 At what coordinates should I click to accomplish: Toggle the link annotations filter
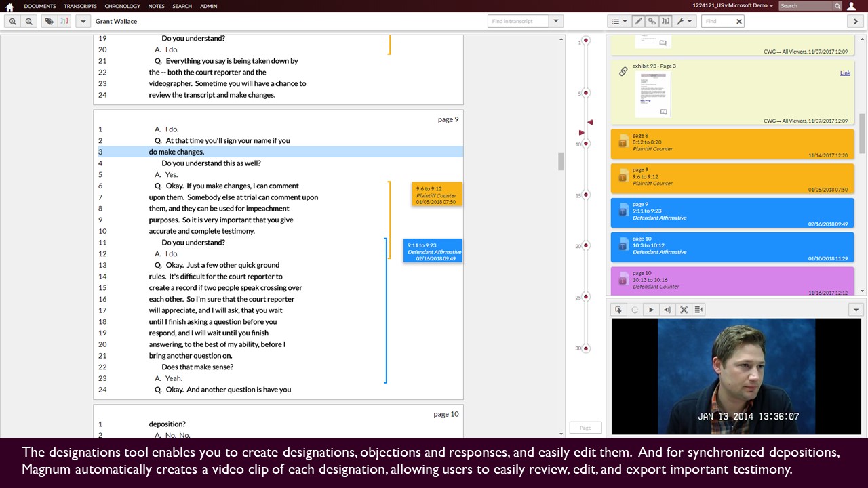click(x=652, y=21)
